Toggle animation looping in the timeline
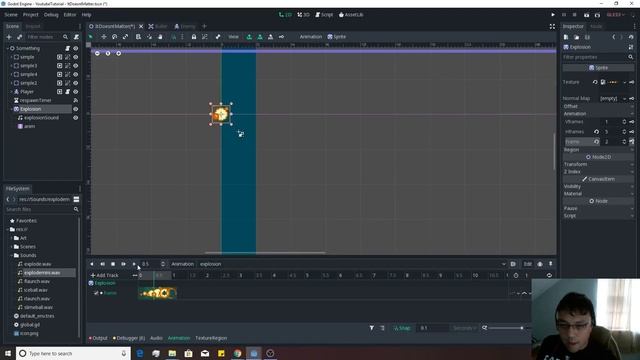Screen dimensions: 640x360 click(549, 276)
